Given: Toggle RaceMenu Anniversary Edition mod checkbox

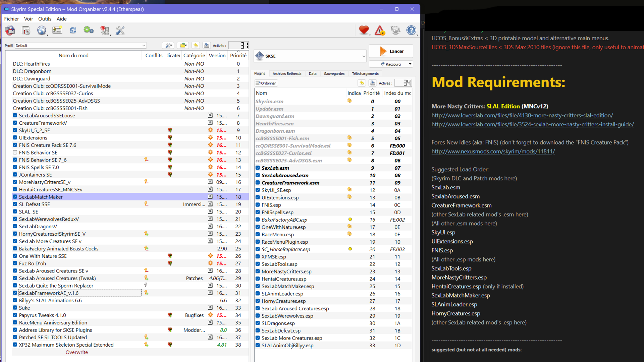Looking at the screenshot, I should (15, 323).
